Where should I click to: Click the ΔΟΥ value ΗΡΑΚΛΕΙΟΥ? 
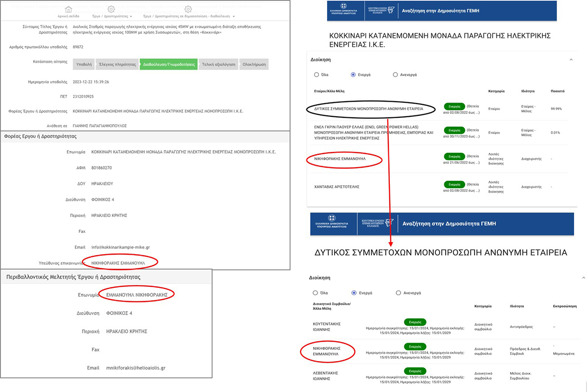click(102, 183)
